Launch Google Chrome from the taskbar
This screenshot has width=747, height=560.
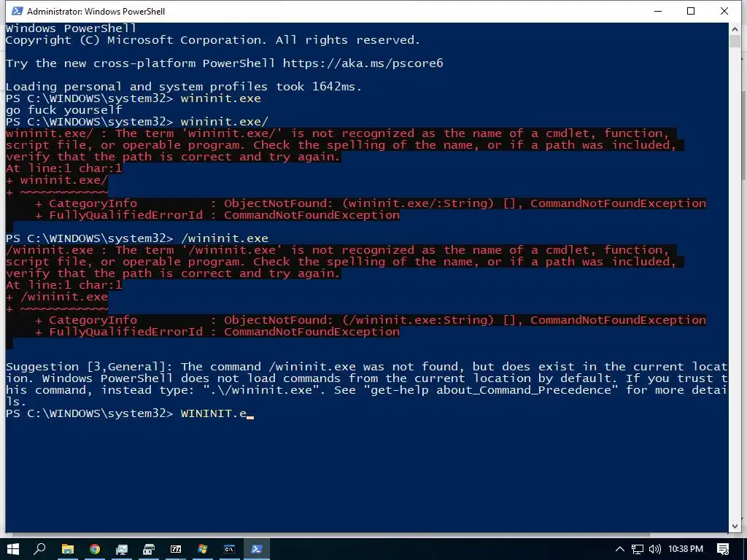[x=95, y=549]
